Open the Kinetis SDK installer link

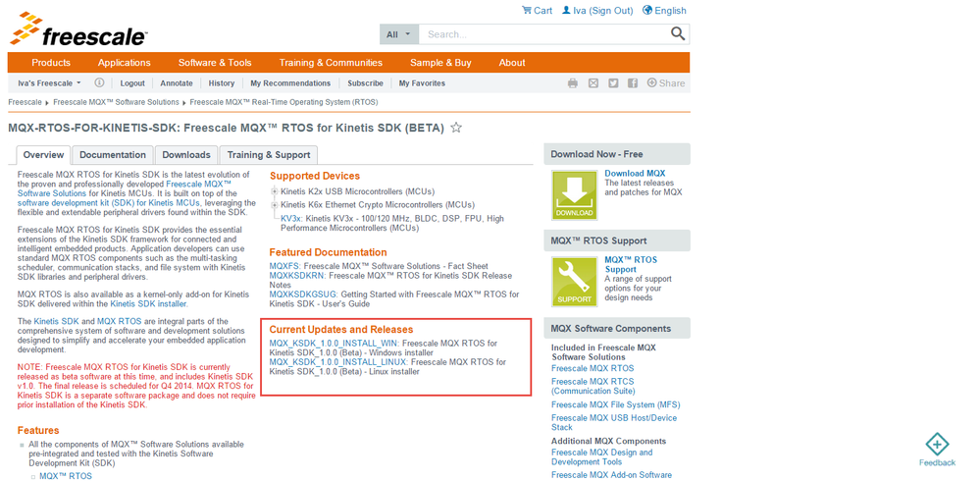[x=148, y=304]
